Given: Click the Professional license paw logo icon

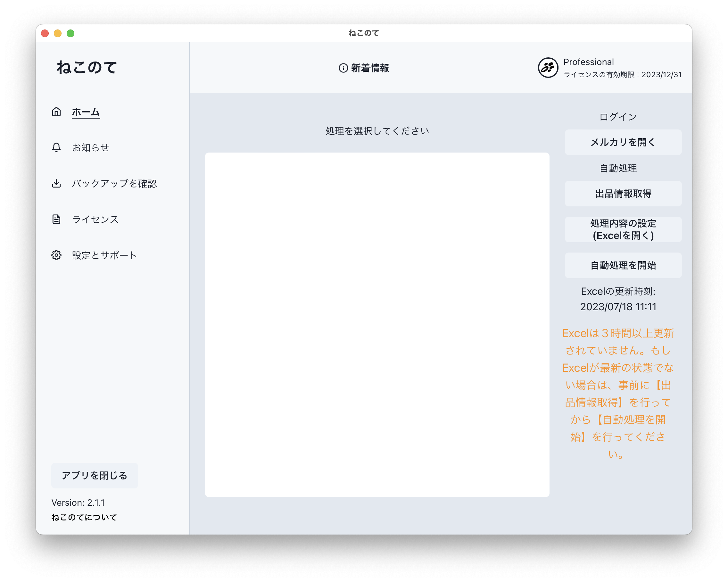Looking at the screenshot, I should (548, 68).
